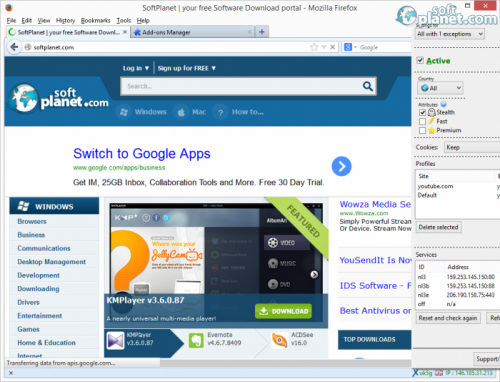This screenshot has height=382, width=500.
Task: Open the Bookmarks menu
Action: pyautogui.click(x=95, y=21)
